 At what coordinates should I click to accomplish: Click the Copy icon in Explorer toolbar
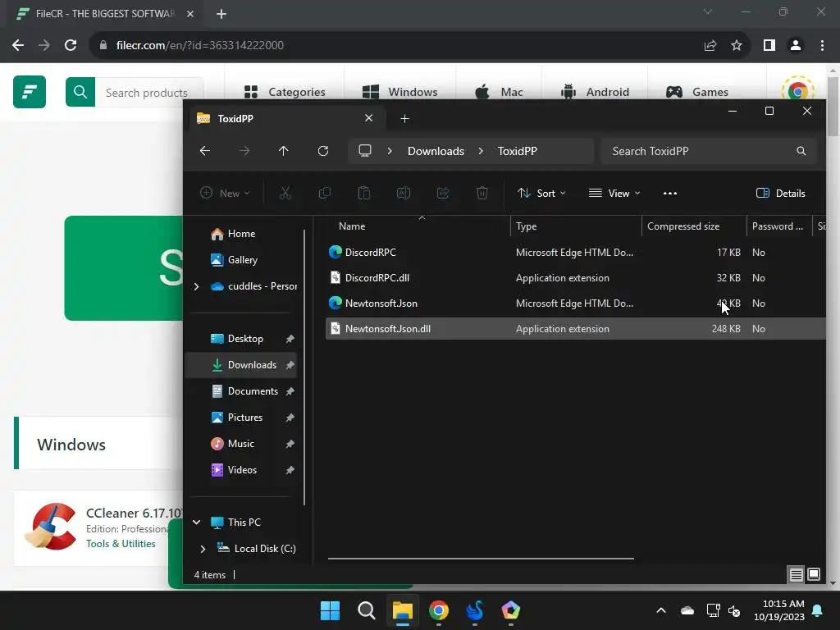coord(325,194)
